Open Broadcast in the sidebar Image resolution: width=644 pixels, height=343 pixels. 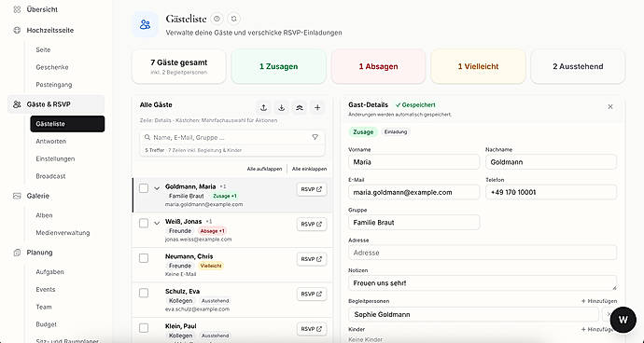click(x=50, y=176)
